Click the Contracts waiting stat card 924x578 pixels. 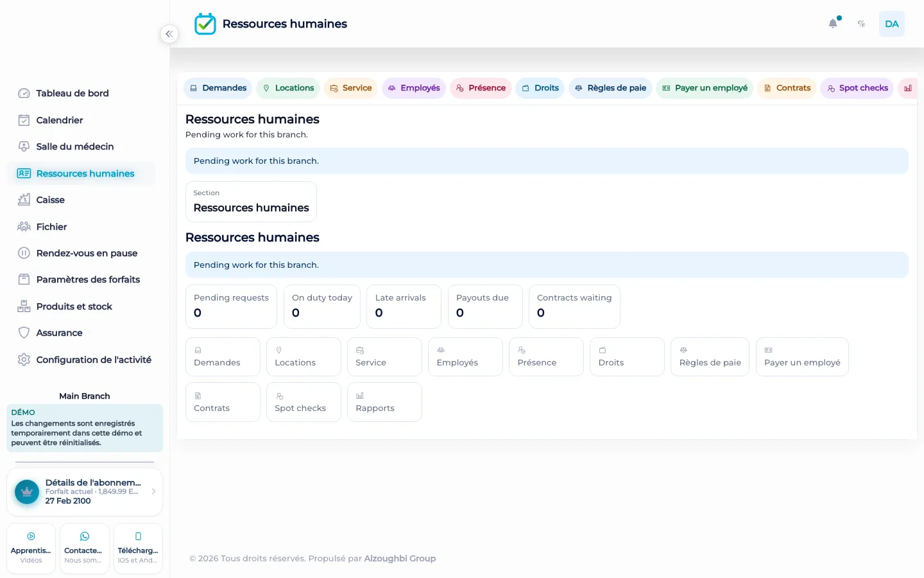tap(574, 306)
